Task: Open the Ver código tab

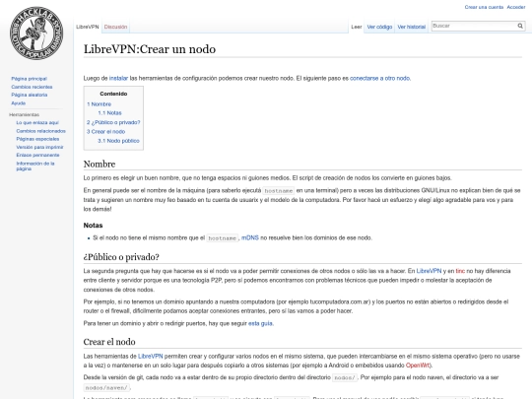Action: pos(379,27)
